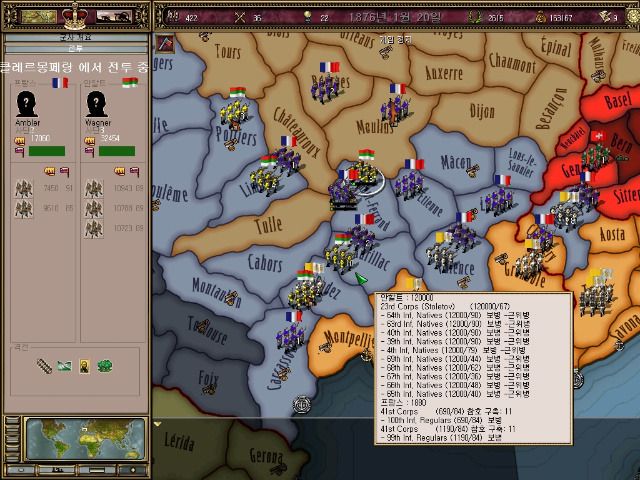Viewport: 640px width, 480px height.
Task: Click the green hills terrain icon
Action: click(x=64, y=366)
